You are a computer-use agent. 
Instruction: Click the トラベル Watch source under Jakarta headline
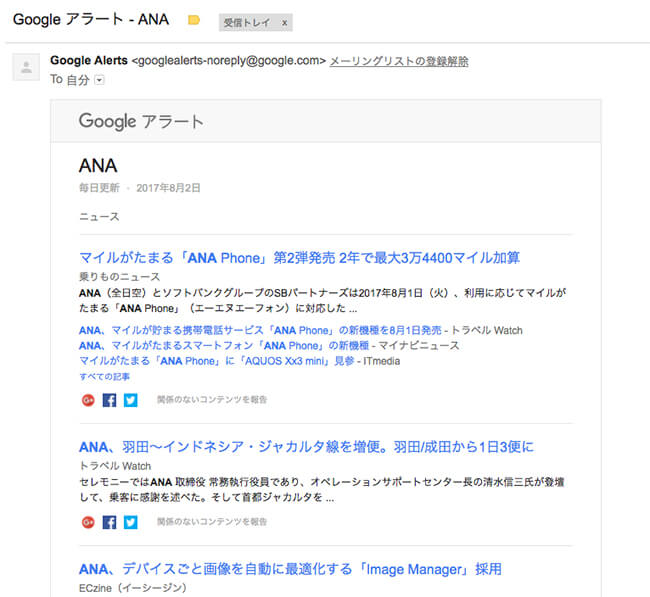coord(115,466)
